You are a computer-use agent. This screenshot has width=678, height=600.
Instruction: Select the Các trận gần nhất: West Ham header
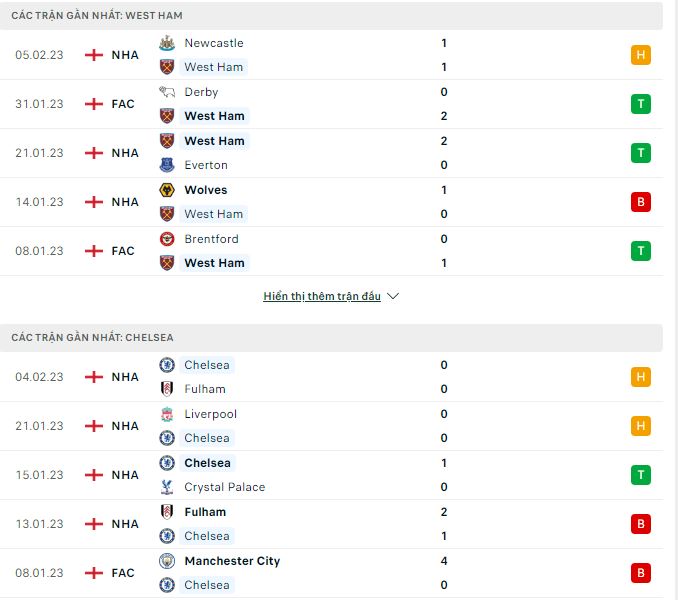pyautogui.click(x=97, y=16)
